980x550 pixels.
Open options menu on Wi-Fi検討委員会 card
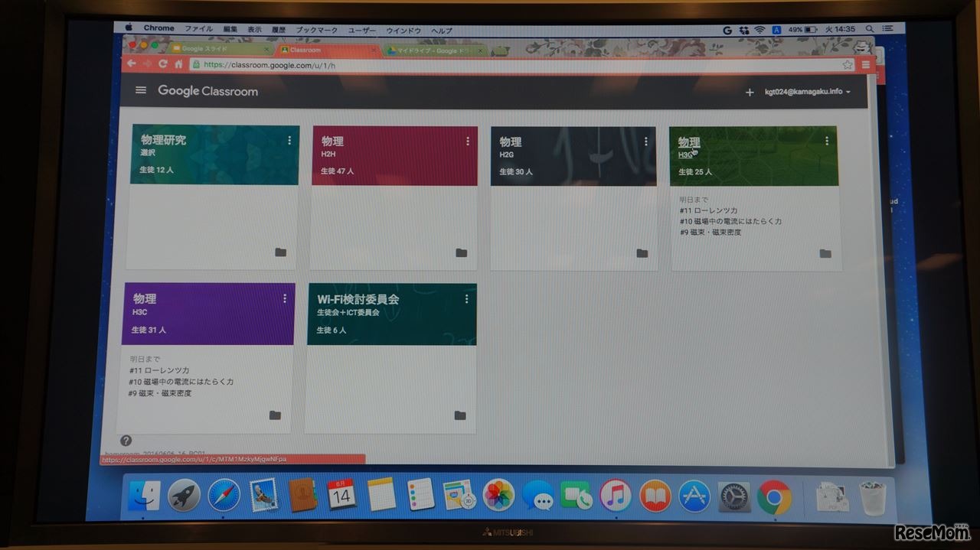click(466, 299)
